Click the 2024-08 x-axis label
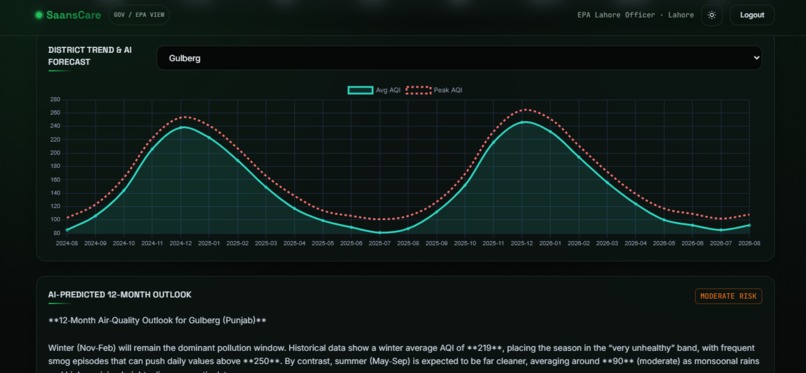The height and width of the screenshot is (373, 806). pos(67,243)
